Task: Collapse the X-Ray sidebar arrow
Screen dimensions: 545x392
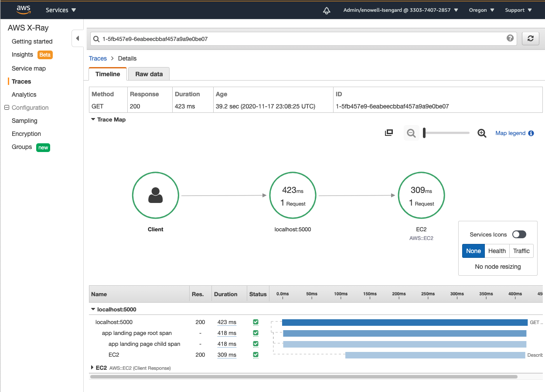Action: click(78, 38)
